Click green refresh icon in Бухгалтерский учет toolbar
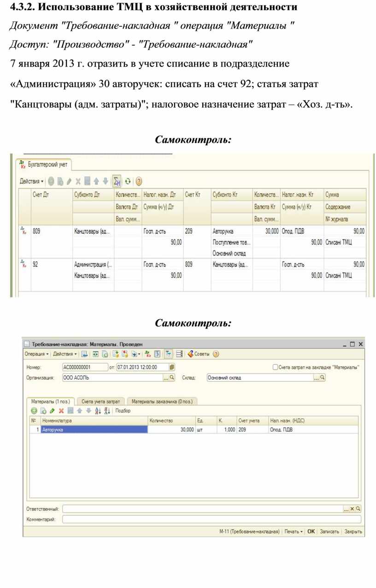This screenshot has width=376, height=588. [x=128, y=181]
